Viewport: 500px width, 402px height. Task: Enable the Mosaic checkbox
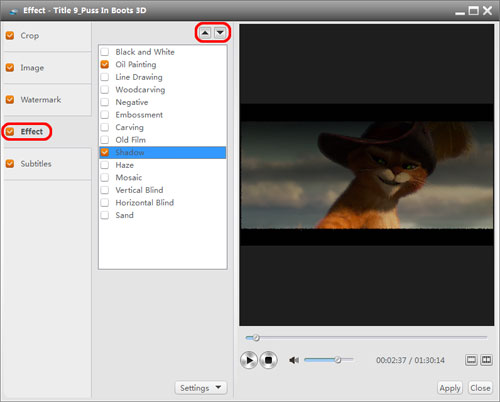(105, 177)
